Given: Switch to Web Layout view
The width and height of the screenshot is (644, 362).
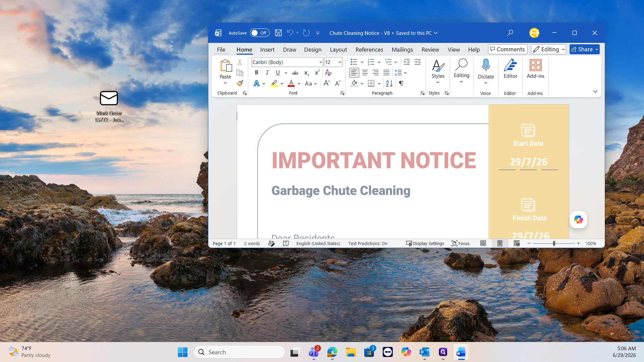Looking at the screenshot, I should [517, 244].
